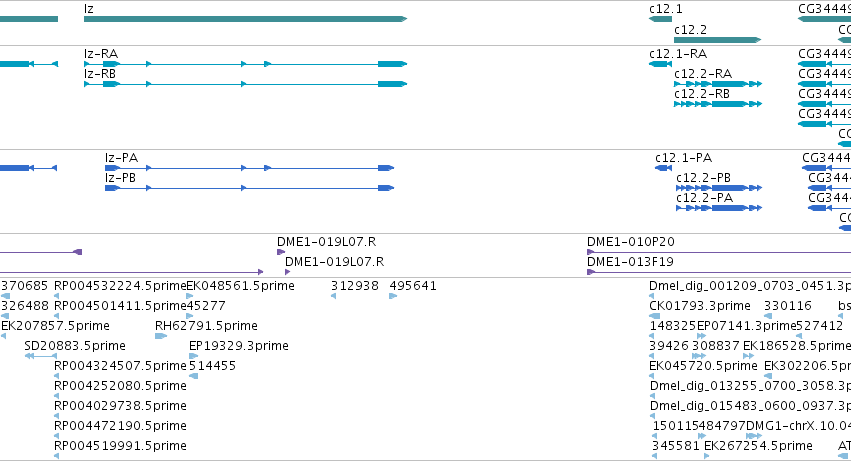Click EK207857.5prime label
Image resolution: width=851 pixels, height=461 pixels.
(x=55, y=326)
